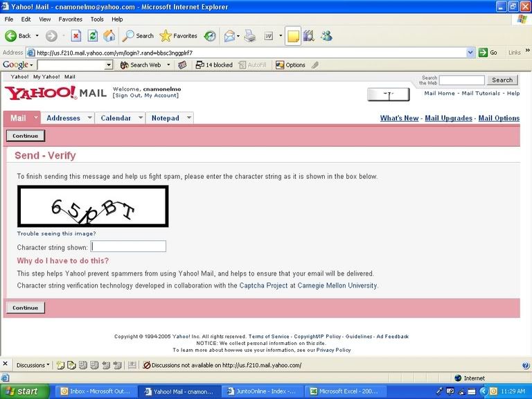This screenshot has width=532, height=399.
Task: Switch to the Addresses tab
Action: (x=64, y=118)
